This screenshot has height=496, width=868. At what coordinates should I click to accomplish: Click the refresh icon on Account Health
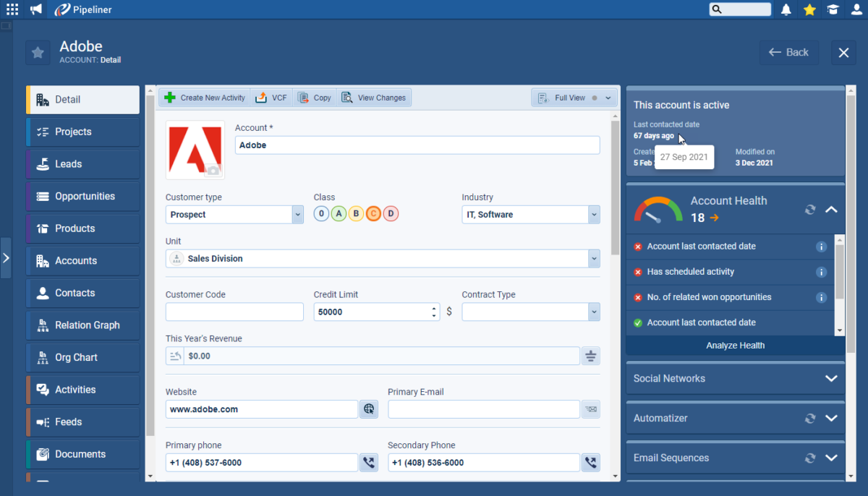[810, 210]
